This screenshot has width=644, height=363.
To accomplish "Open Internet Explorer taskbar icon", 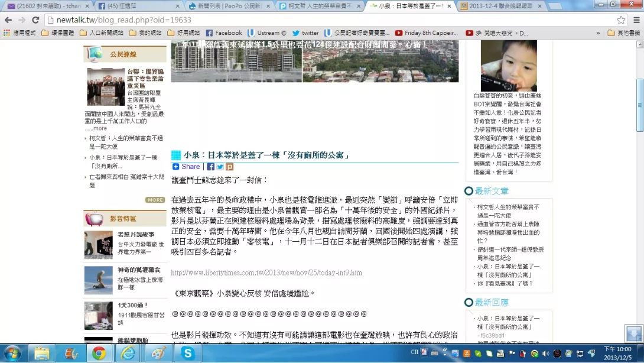I will pos(128,353).
